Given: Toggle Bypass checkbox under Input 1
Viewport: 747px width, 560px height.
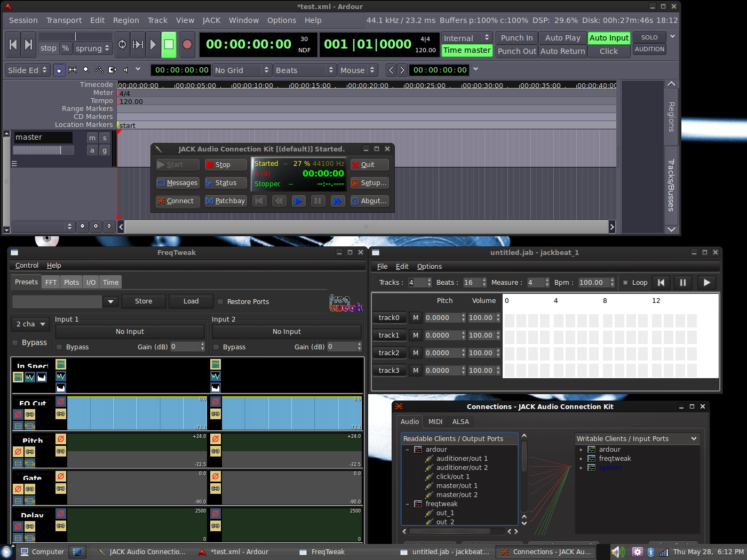Looking at the screenshot, I should pos(60,347).
